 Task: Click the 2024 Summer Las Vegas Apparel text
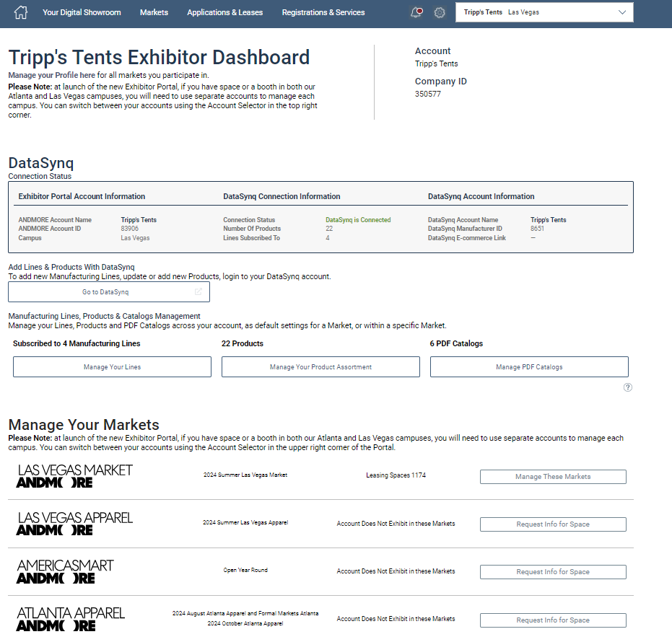(245, 522)
